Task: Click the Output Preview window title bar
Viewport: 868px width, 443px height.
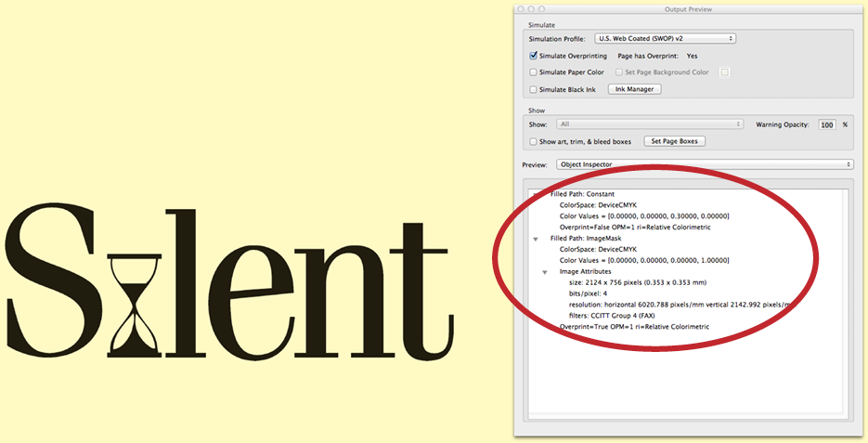Action: [x=688, y=9]
